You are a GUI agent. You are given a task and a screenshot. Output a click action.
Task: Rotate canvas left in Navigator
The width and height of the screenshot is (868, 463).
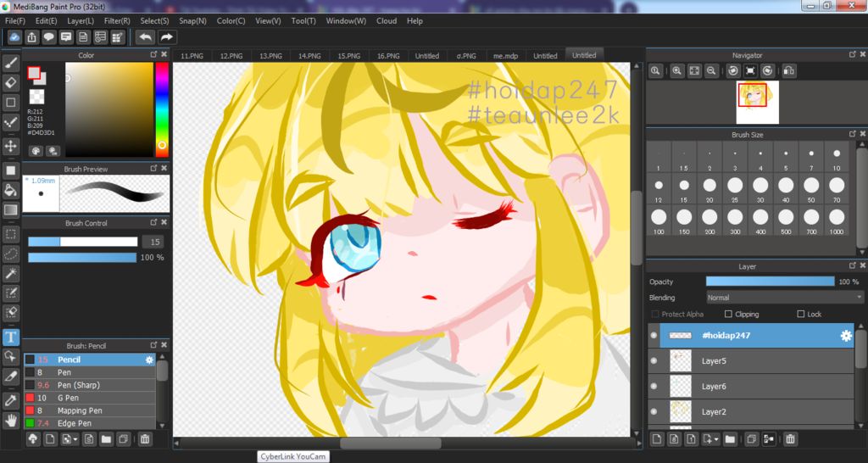[x=733, y=71]
